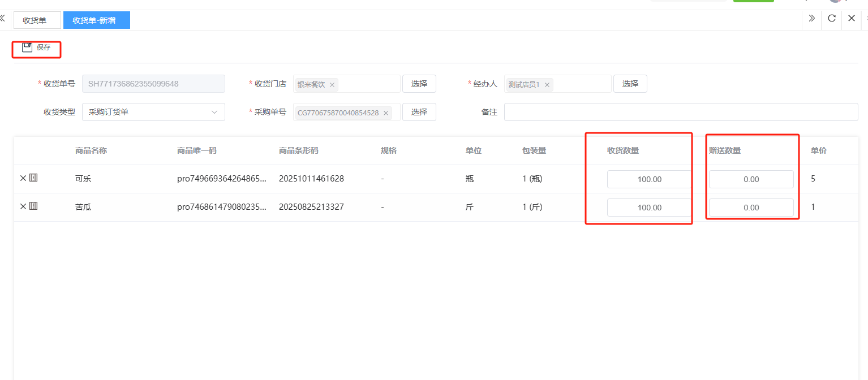Click the save icon next to 保存
The image size is (868, 380).
(27, 47)
